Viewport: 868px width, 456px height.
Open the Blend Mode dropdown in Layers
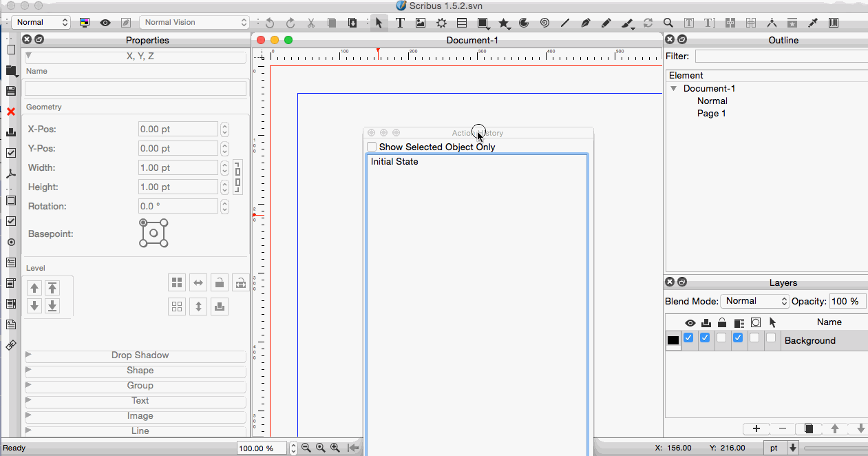tap(754, 301)
